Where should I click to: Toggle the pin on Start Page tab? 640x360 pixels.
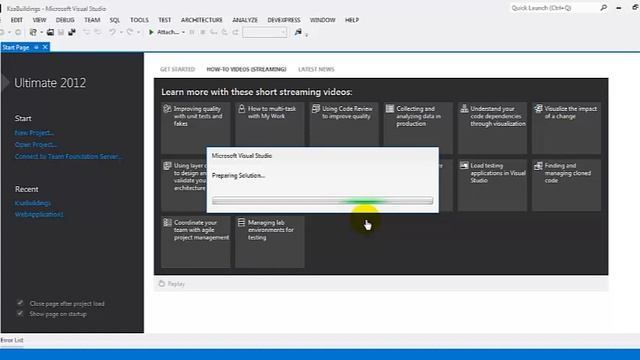click(36, 47)
